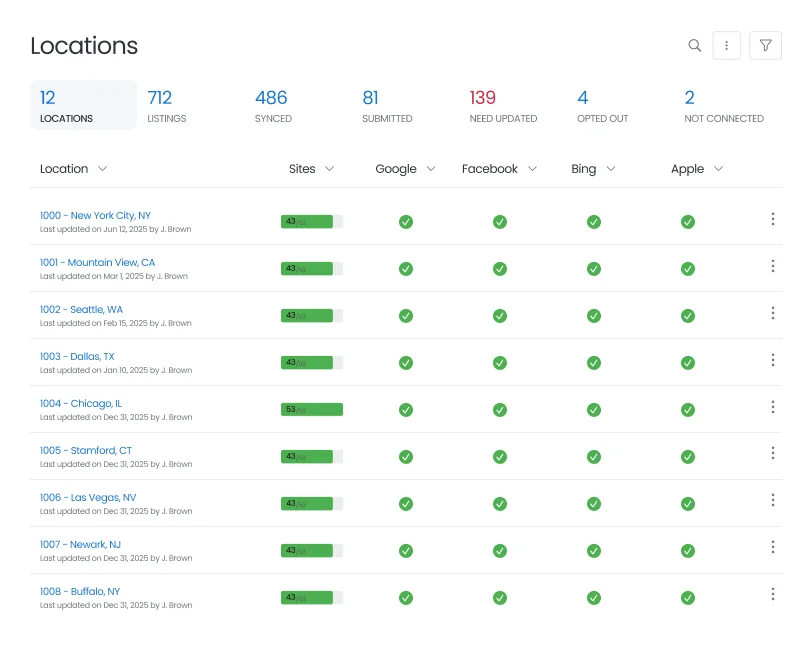The width and height of the screenshot is (812, 653).
Task: Click 'Last updated on Jan 10, 2025' text
Action: point(94,370)
